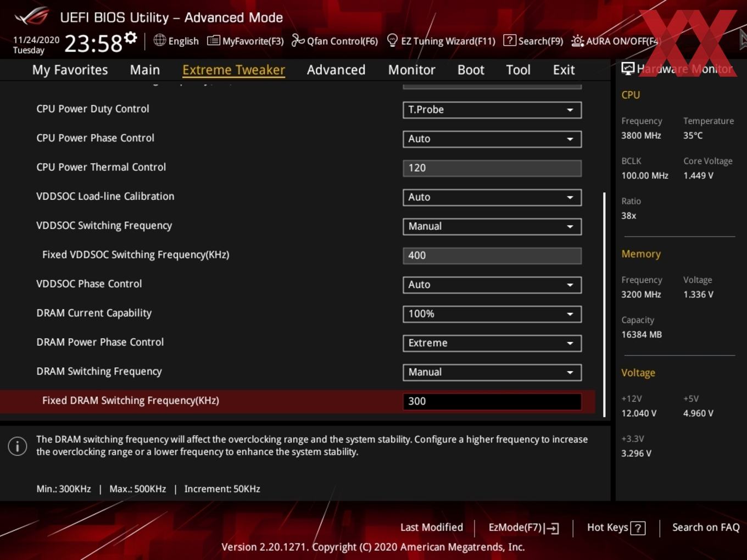Select CPU Power Phase Control label

95,138
